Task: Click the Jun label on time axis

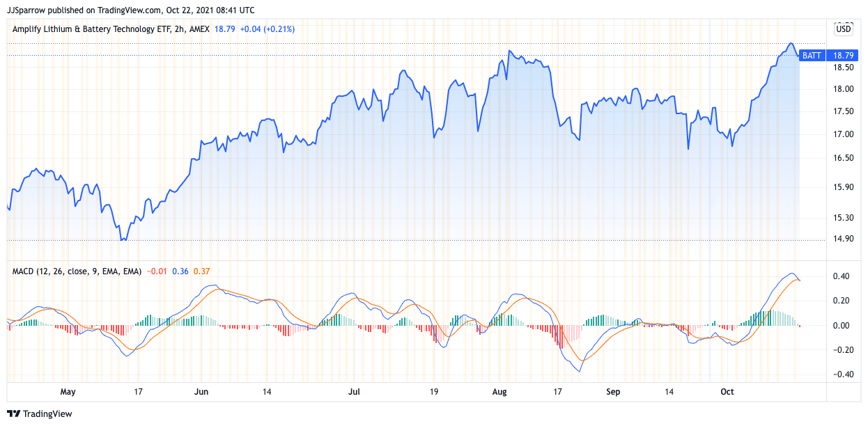Action: (201, 392)
